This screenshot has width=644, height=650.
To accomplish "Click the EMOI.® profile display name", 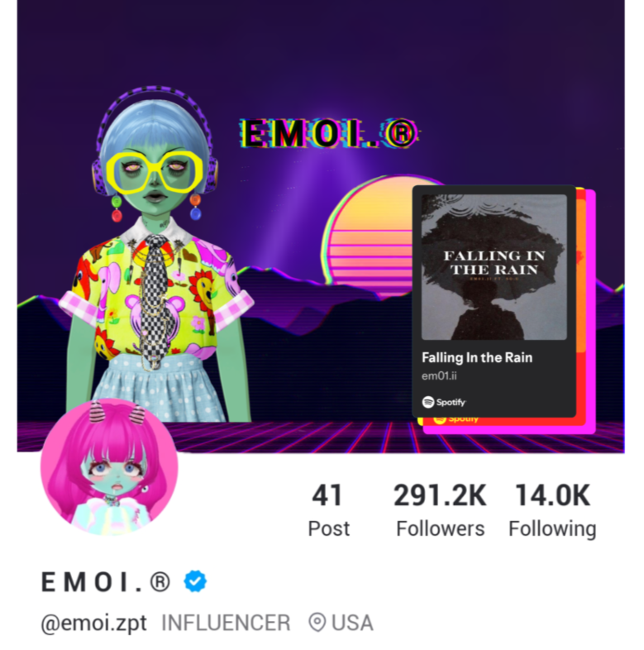I will (106, 581).
